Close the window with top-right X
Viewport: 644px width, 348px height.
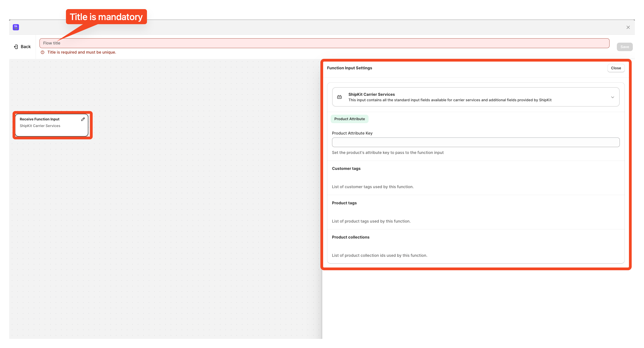(628, 27)
